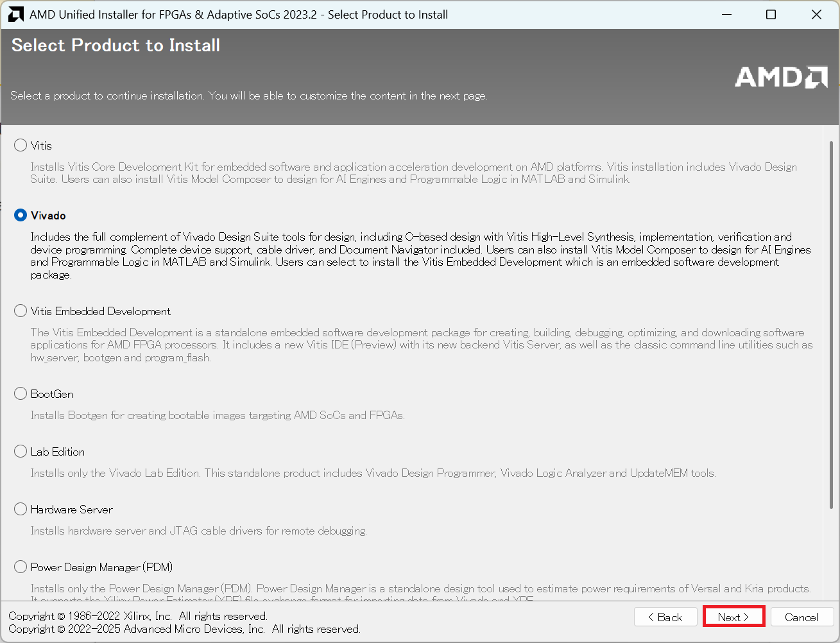The height and width of the screenshot is (643, 840).
Task: Cancel the installation
Action: [x=801, y=617]
